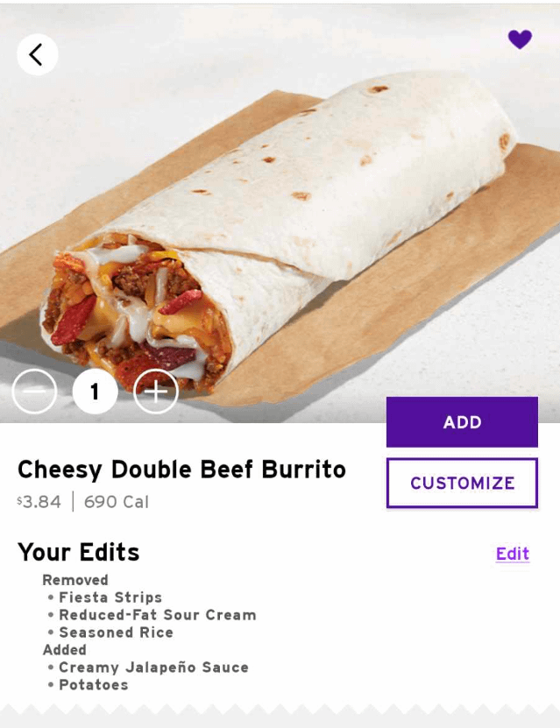Select the Your Edits heading
560x728 pixels.
[x=79, y=552]
